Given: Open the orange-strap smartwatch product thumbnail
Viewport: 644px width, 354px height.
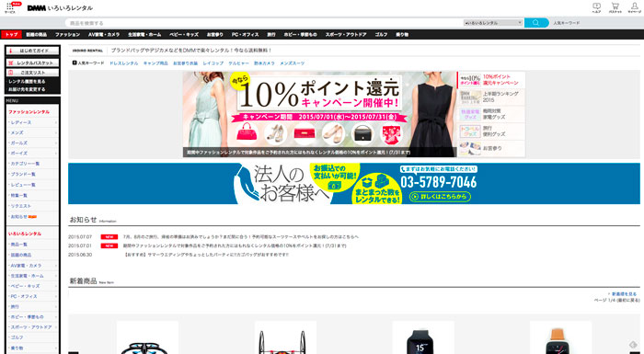Looking at the screenshot, I should point(560,337).
